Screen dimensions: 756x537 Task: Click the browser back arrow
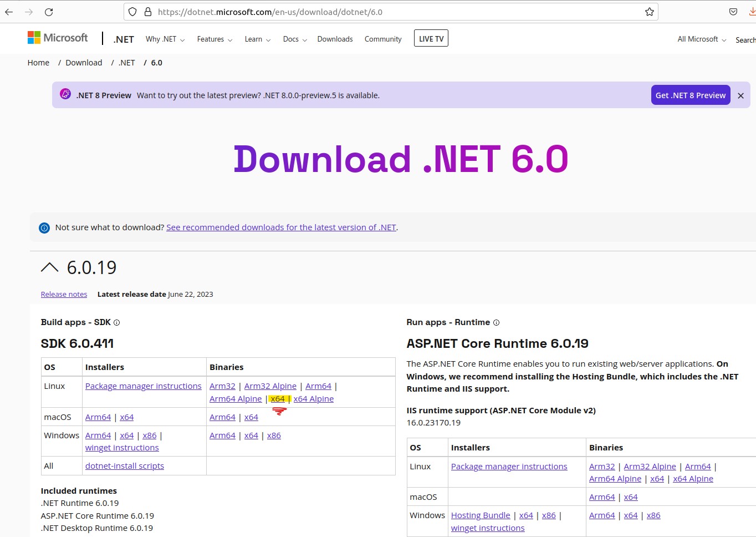pyautogui.click(x=9, y=12)
